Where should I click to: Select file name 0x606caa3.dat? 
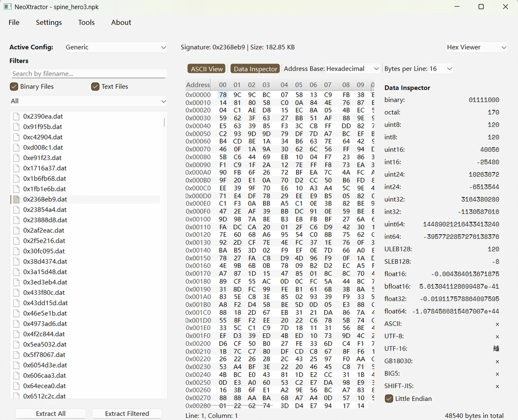pos(44,375)
